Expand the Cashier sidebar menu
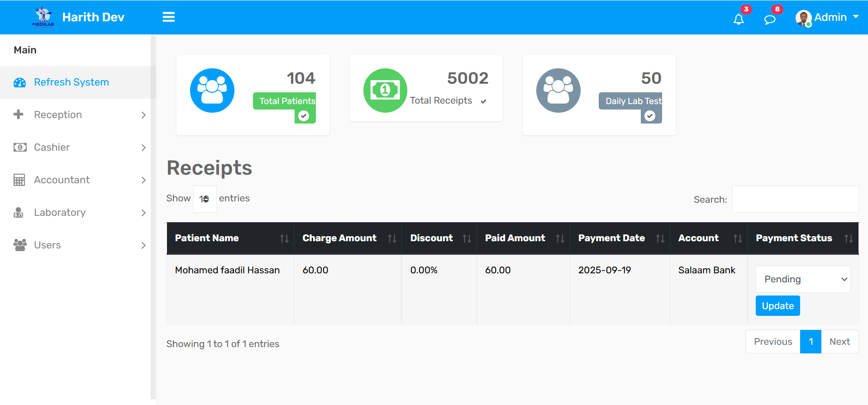This screenshot has height=405, width=868. [79, 148]
